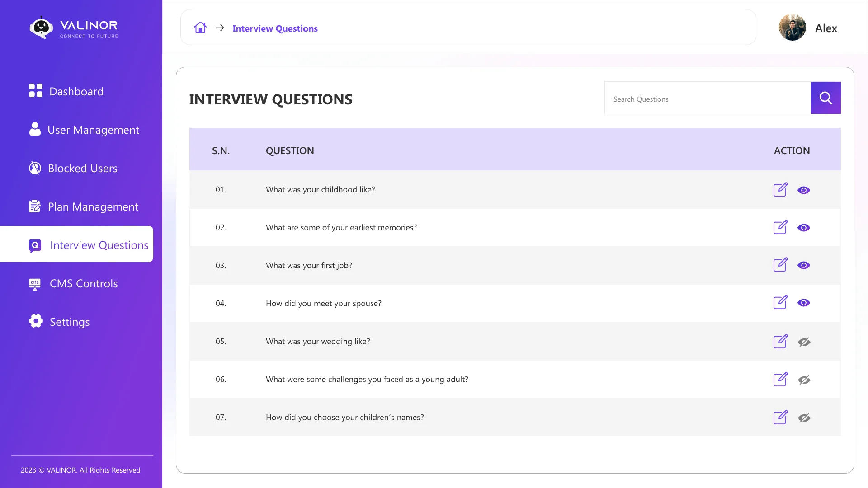Image resolution: width=868 pixels, height=488 pixels.
Task: Click the CMS Controls monitor icon
Action: [x=35, y=284]
